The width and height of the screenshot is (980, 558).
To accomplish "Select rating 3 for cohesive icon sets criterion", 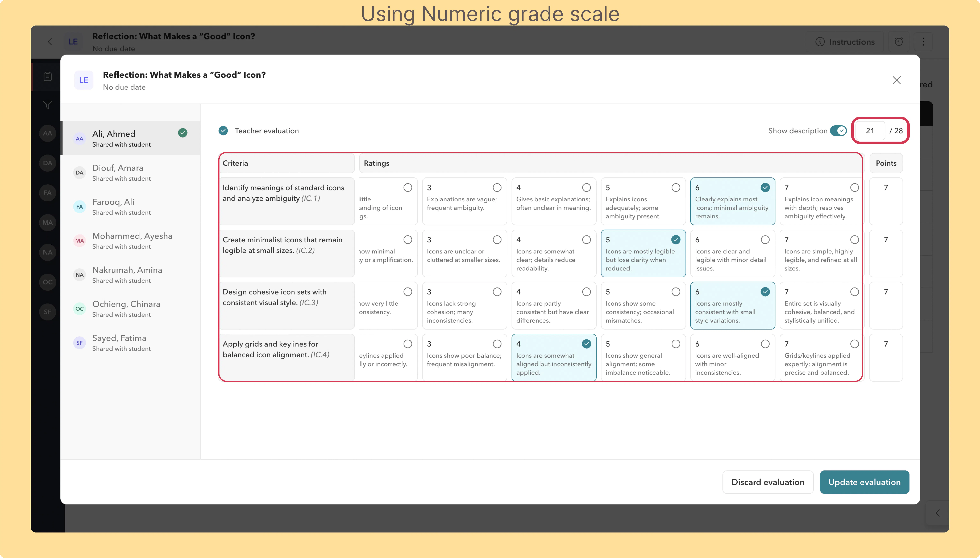I will click(x=497, y=292).
